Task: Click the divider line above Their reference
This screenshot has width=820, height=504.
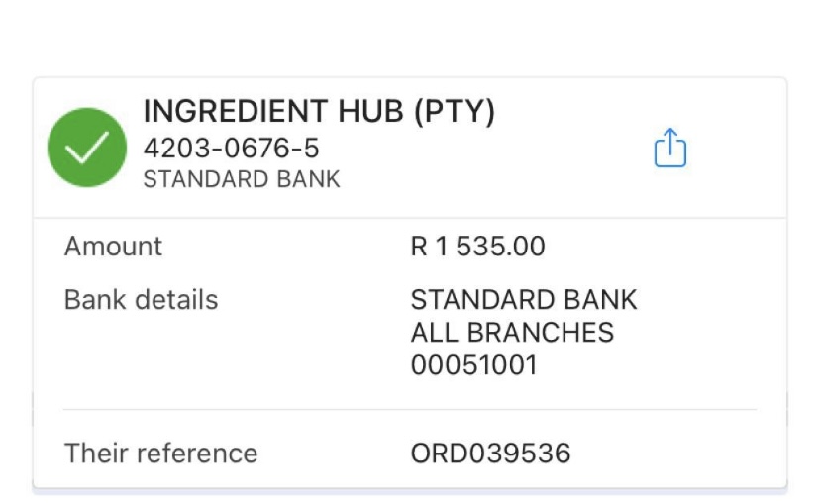Action: point(410,409)
